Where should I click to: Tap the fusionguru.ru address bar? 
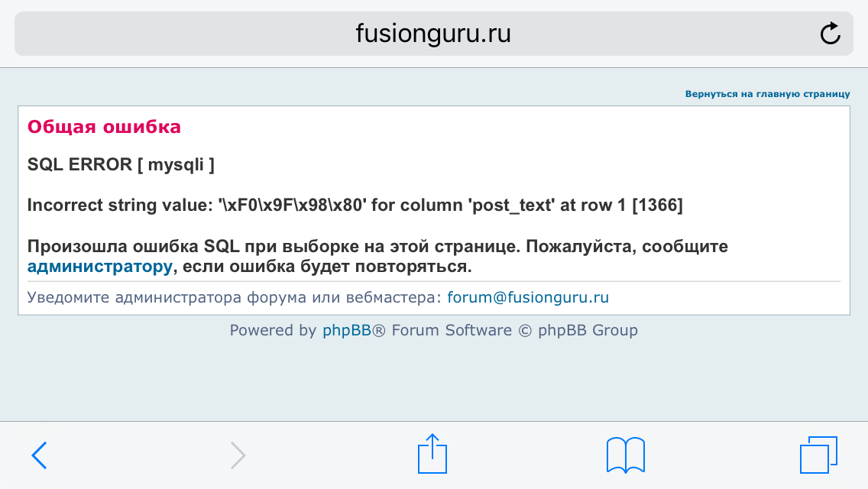click(x=433, y=33)
